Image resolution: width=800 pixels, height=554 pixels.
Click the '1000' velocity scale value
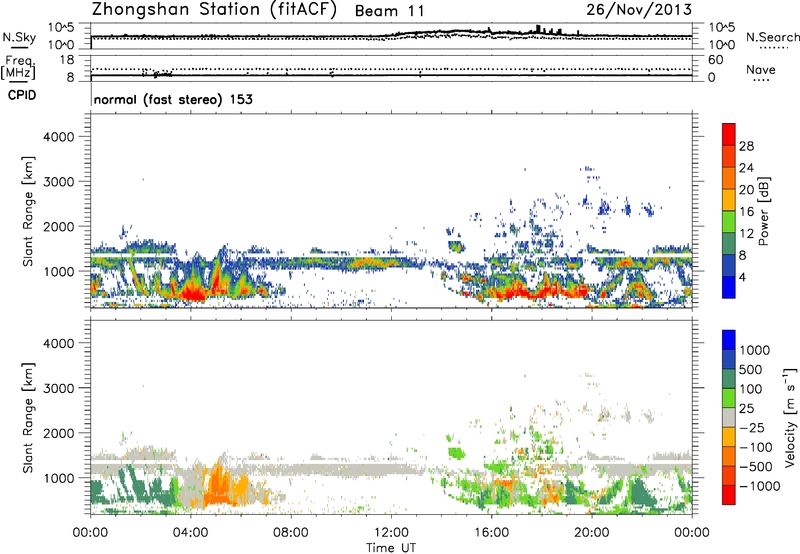pyautogui.click(x=754, y=350)
